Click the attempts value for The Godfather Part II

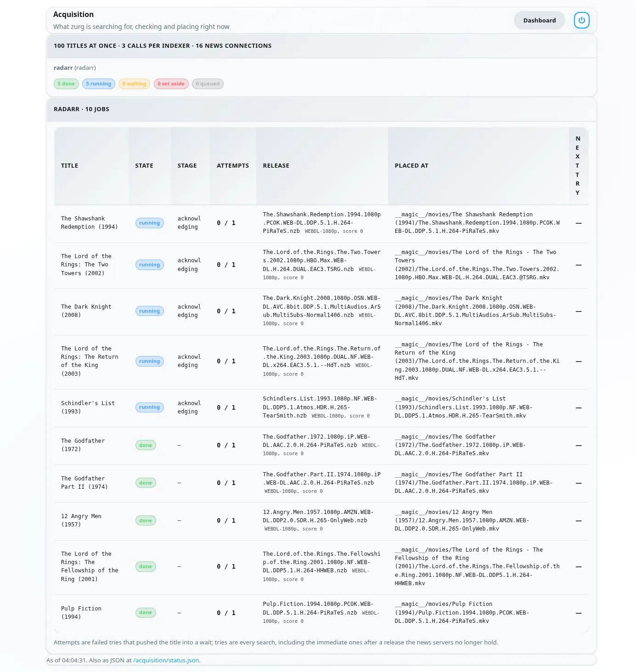point(226,483)
